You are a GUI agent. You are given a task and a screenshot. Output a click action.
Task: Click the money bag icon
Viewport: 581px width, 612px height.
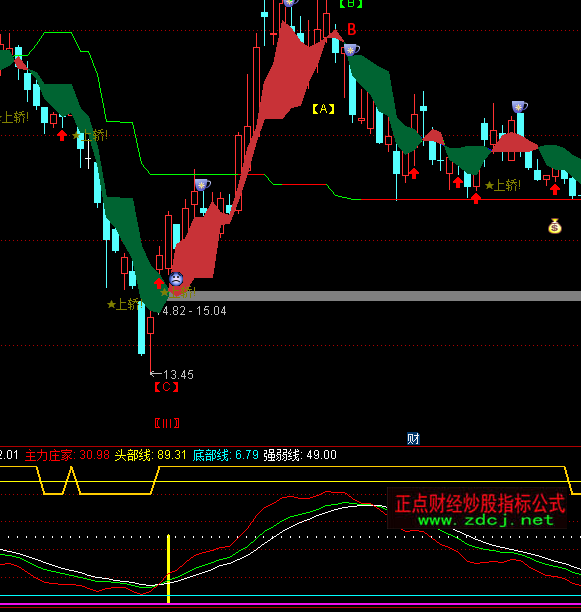point(554,226)
